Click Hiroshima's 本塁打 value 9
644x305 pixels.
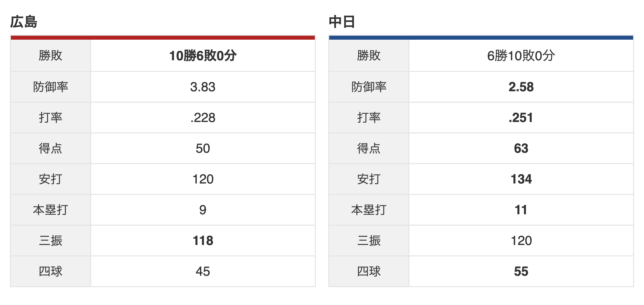(203, 210)
